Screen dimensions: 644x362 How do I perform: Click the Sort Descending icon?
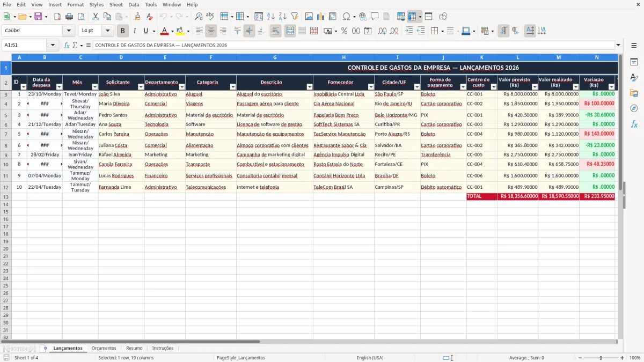coord(282,17)
